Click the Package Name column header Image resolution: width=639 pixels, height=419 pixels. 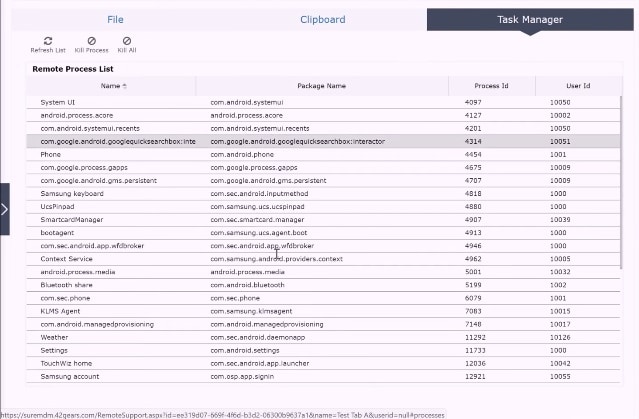321,86
